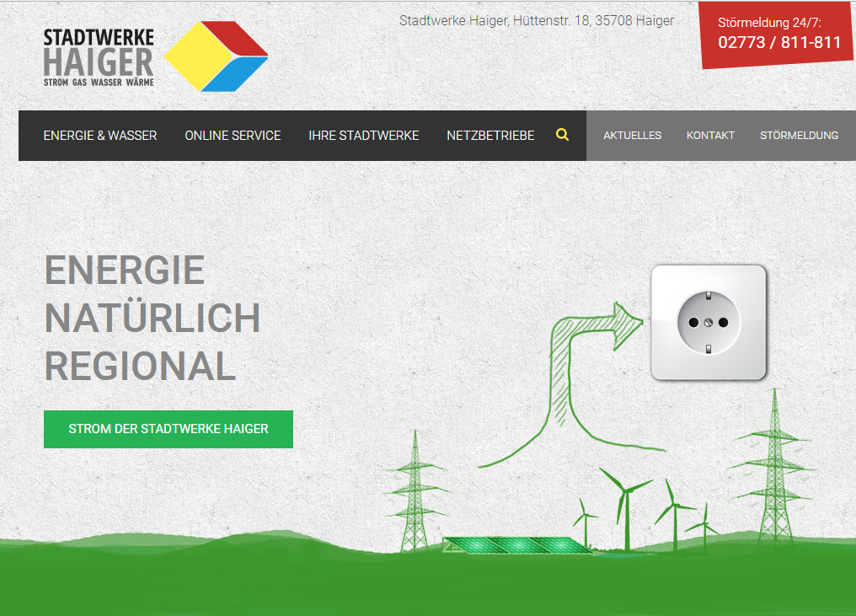856x616 pixels.
Task: Go to the Aktuelles page
Action: coord(632,136)
